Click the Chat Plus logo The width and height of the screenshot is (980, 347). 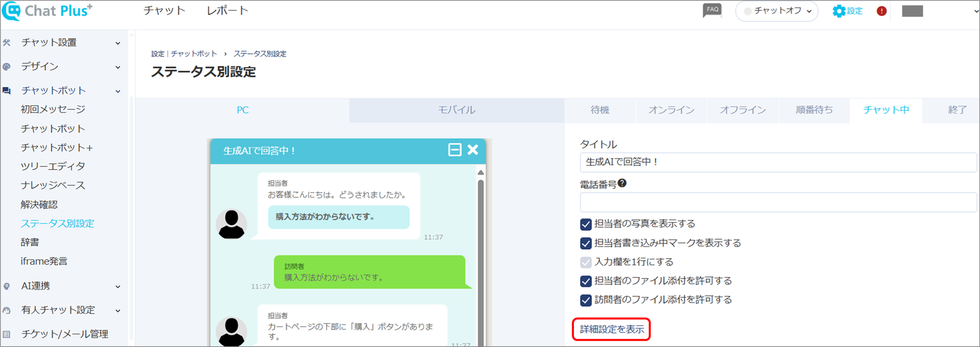coord(47,11)
